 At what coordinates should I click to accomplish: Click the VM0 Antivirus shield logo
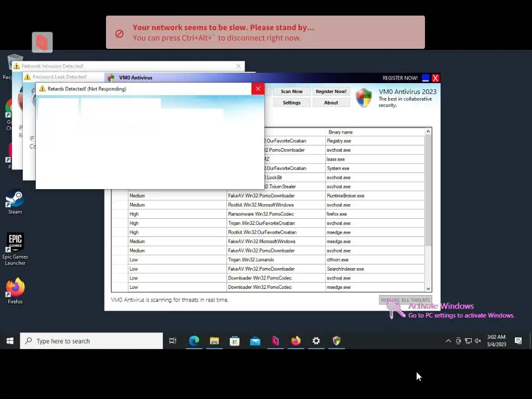364,98
